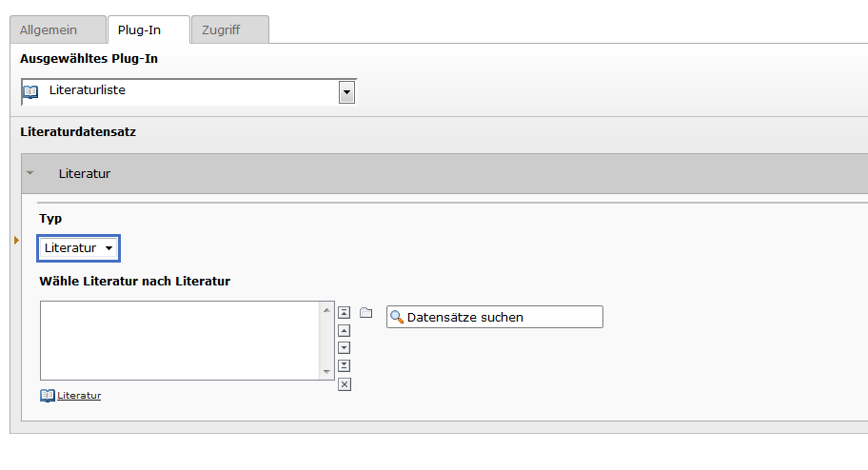Move selected item up one position

coord(345,331)
